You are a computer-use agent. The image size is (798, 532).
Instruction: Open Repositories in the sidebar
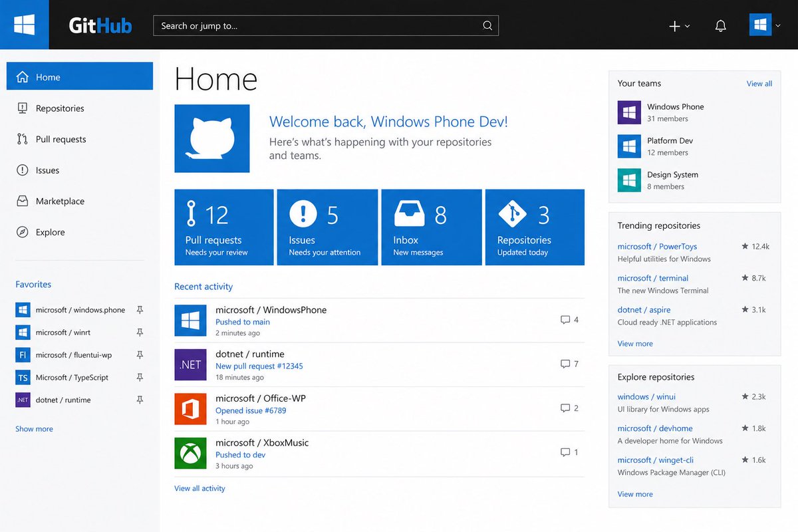coord(80,108)
